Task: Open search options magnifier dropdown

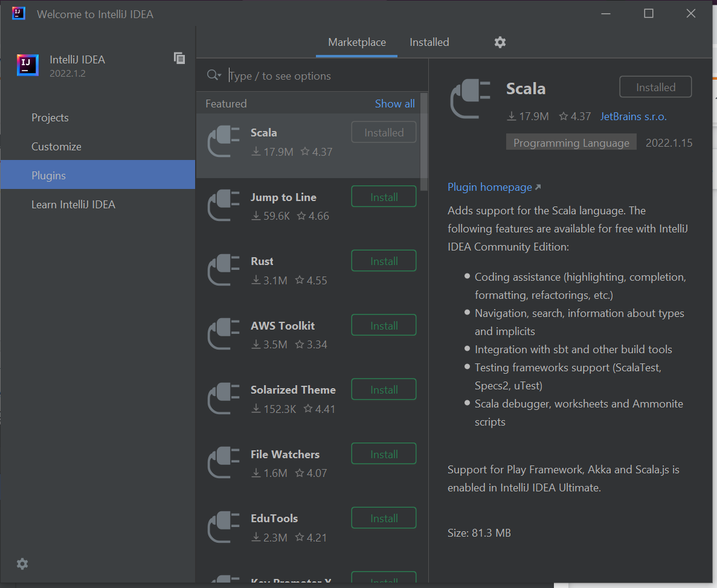Action: click(x=214, y=75)
